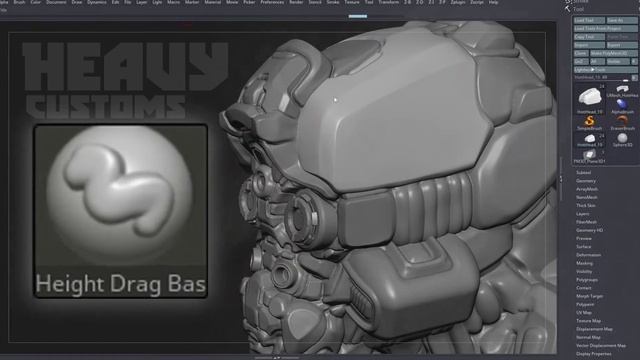Expand the FiberMesh section

pyautogui.click(x=587, y=222)
